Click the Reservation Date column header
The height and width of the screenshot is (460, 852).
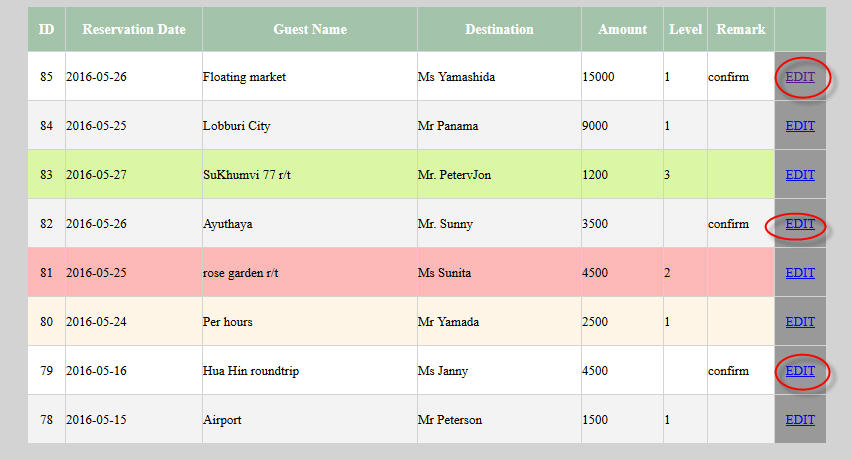134,29
